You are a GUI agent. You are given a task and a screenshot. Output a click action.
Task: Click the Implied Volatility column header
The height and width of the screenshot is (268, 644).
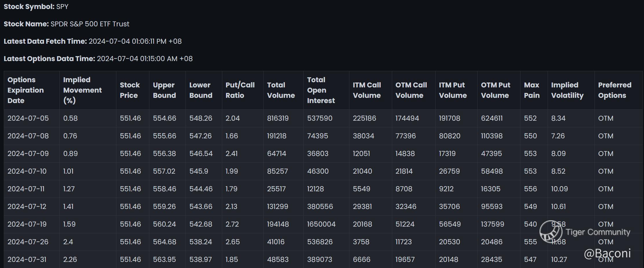click(567, 90)
